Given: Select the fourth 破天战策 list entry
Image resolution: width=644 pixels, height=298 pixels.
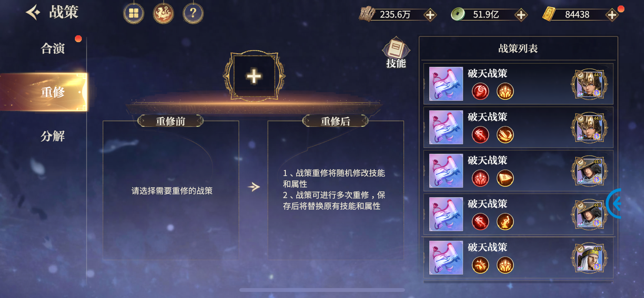Looking at the screenshot, I should [x=518, y=214].
